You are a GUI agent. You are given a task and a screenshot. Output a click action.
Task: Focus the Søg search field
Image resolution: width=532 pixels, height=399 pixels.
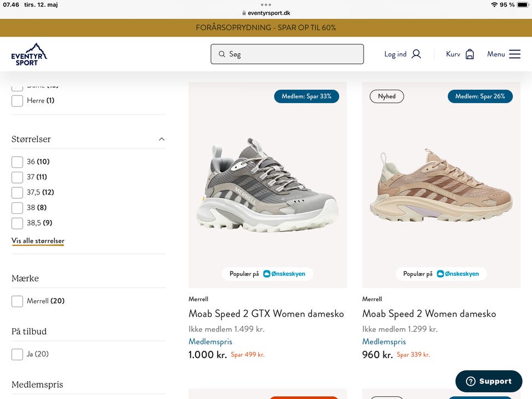click(x=287, y=54)
